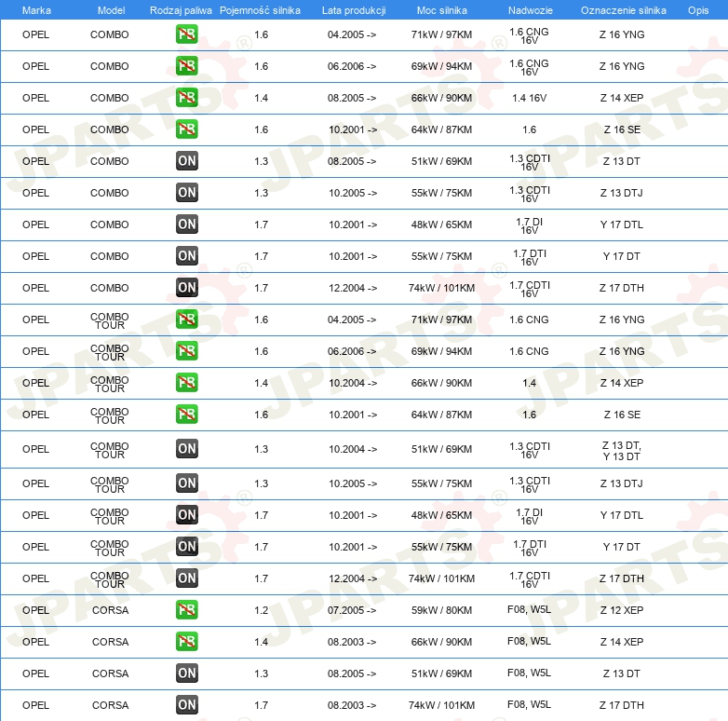Select diesel ON icon in CORSA Z 13 DT row
This screenshot has height=721, width=728.
coord(186,673)
